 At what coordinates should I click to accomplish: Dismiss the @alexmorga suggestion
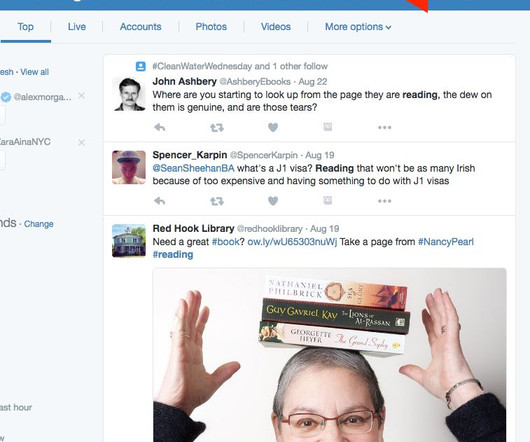point(81,96)
